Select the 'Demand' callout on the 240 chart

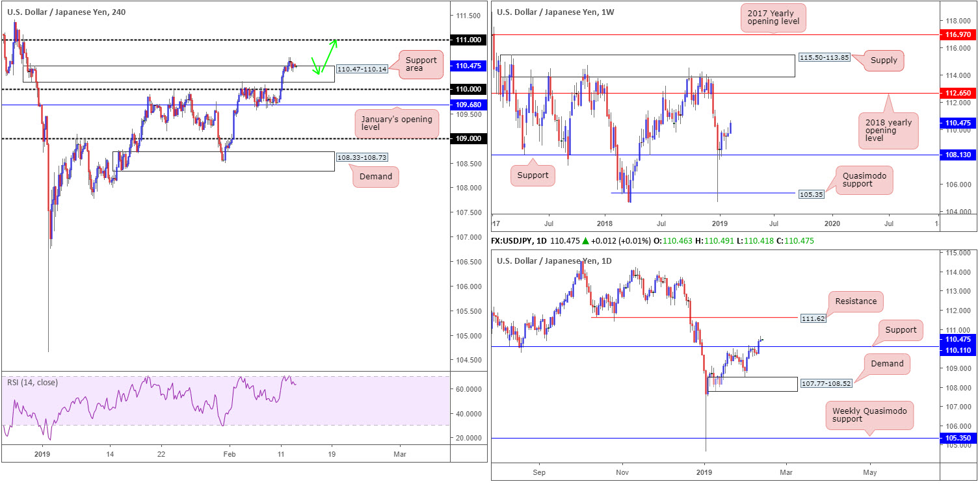point(376,177)
